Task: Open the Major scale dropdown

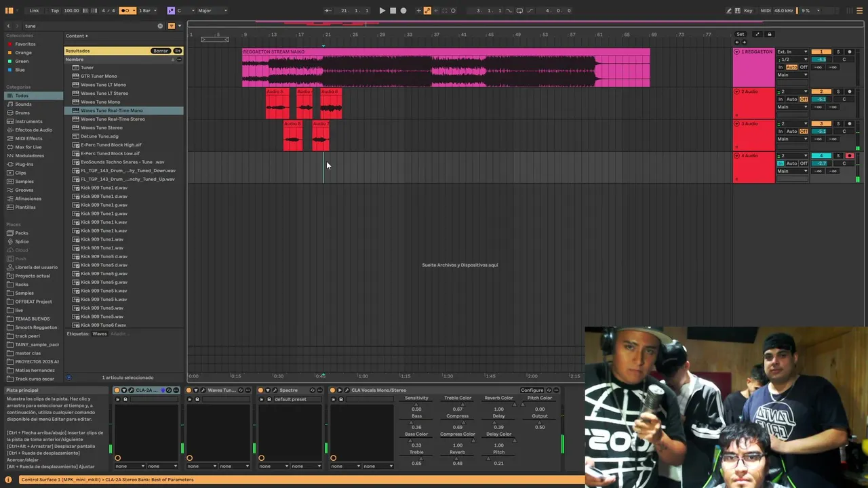Action: pyautogui.click(x=212, y=10)
